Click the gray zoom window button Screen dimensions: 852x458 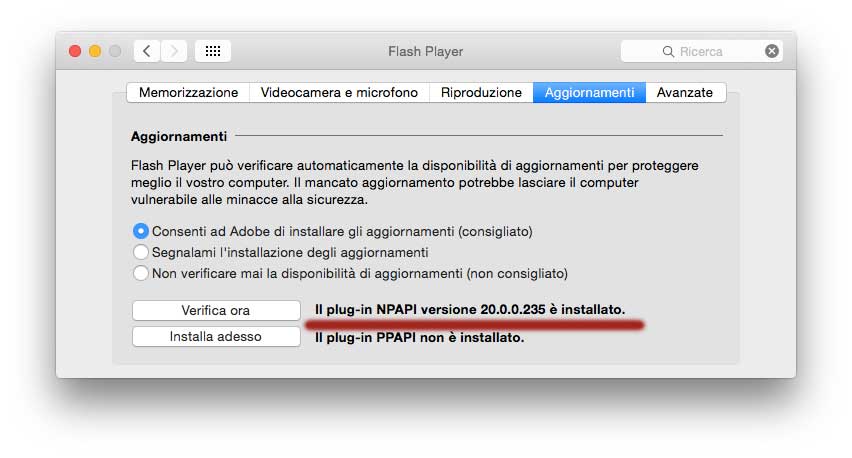point(115,51)
